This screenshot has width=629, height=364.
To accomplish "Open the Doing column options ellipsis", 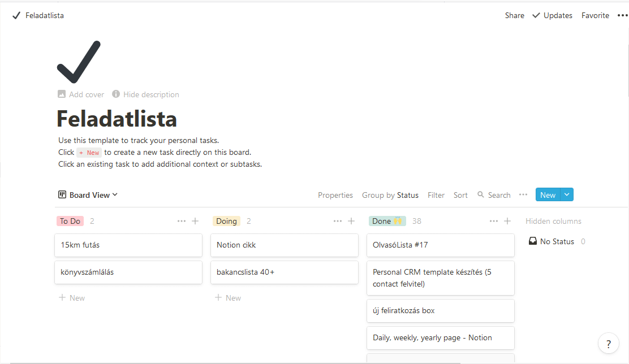I will click(x=337, y=221).
